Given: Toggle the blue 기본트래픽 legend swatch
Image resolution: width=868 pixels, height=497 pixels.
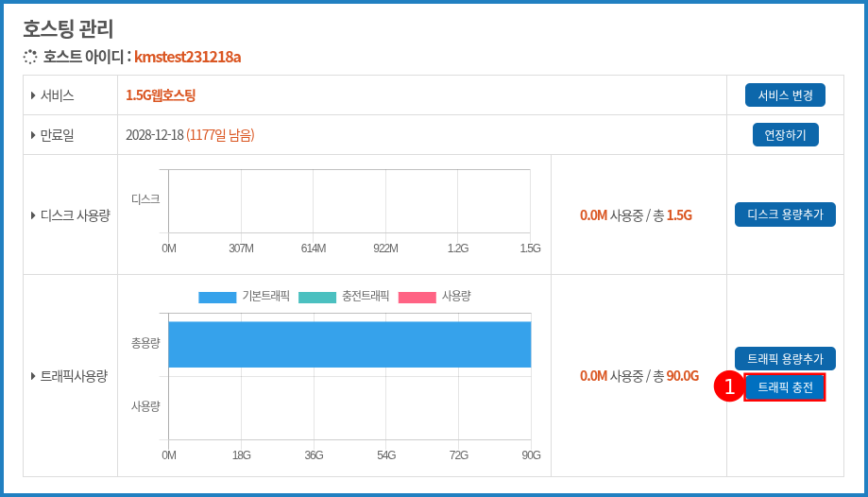Looking at the screenshot, I should point(217,298).
